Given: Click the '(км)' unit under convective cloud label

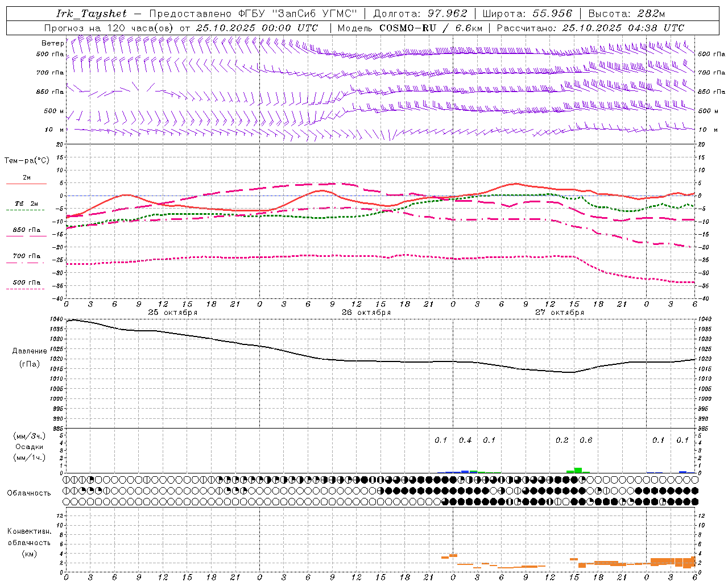Looking at the screenshot, I should click(30, 554).
